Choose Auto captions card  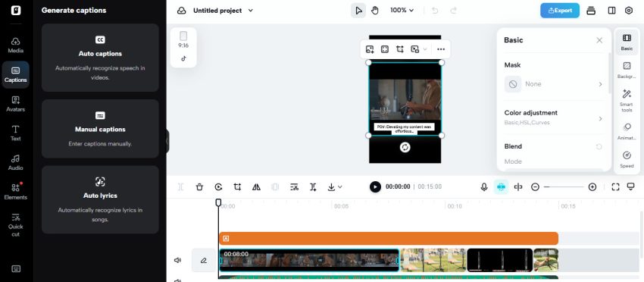pyautogui.click(x=100, y=58)
